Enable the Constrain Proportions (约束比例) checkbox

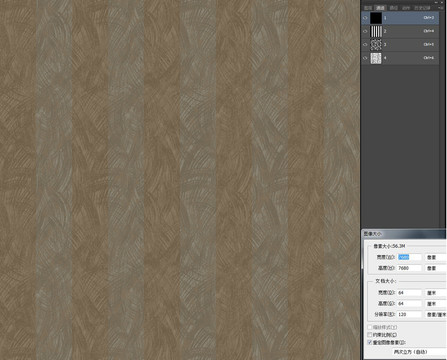tap(370, 335)
